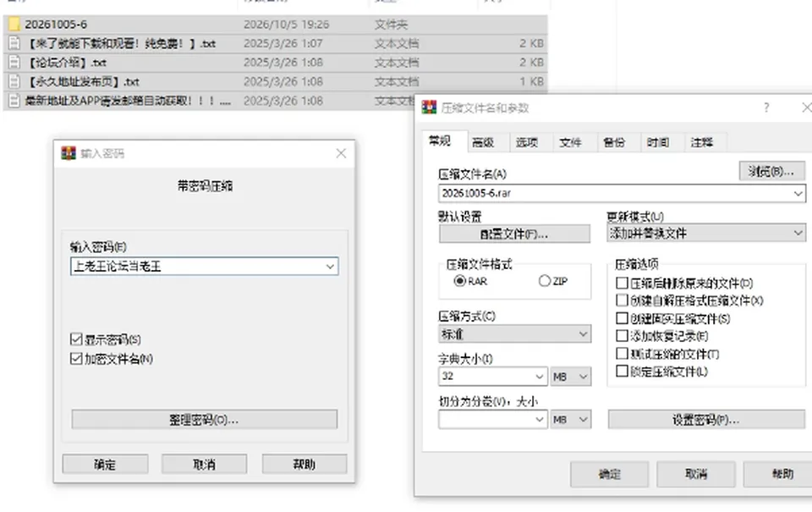The image size is (812, 512).
Task: Switch to the 备份 tab
Action: click(614, 142)
